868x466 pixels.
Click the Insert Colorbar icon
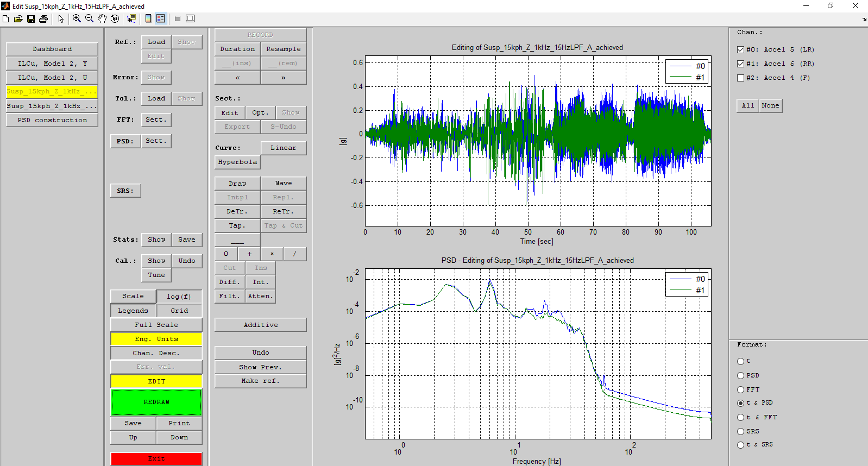coord(148,18)
